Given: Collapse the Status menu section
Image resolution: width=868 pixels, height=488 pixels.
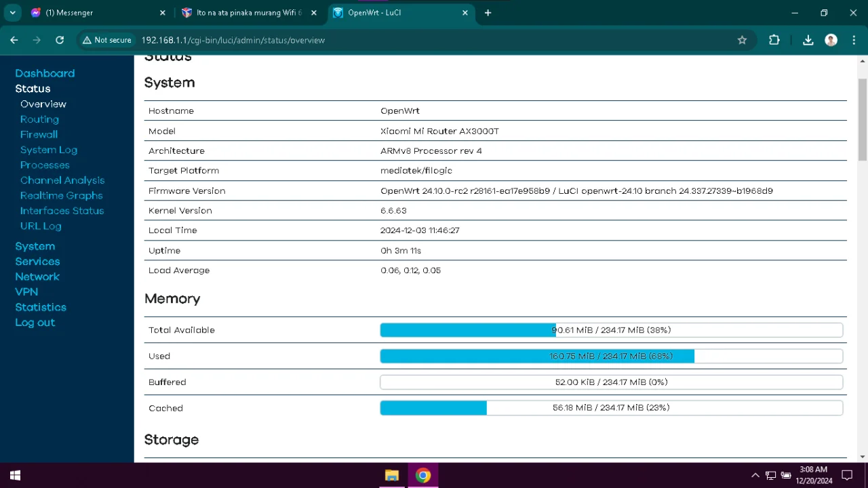Looking at the screenshot, I should click(x=33, y=89).
